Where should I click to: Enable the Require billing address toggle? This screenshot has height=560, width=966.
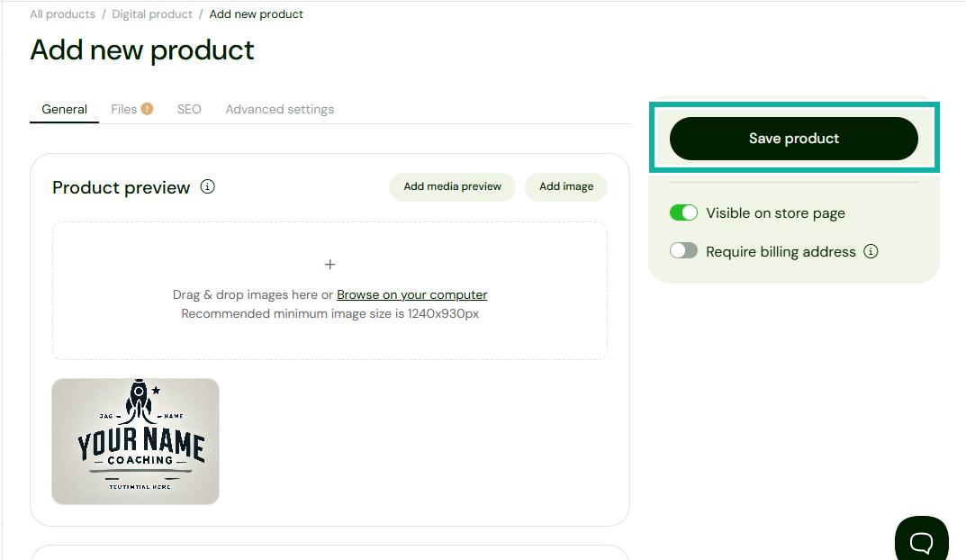[683, 251]
